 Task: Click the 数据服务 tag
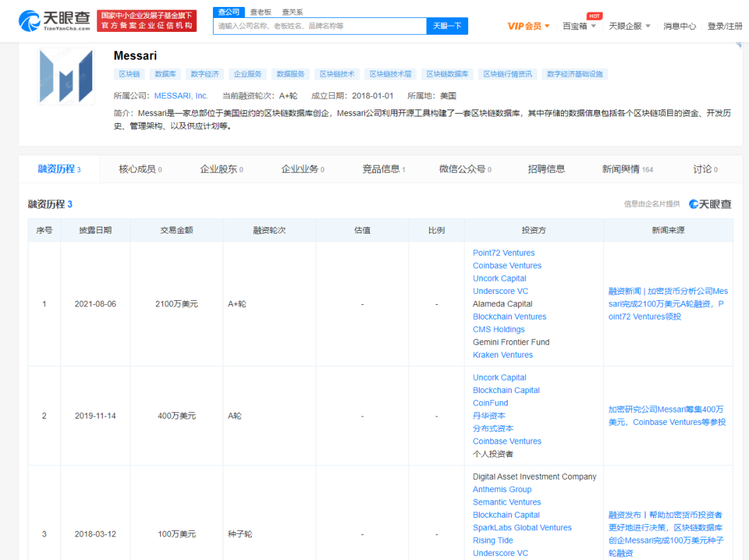(x=291, y=74)
